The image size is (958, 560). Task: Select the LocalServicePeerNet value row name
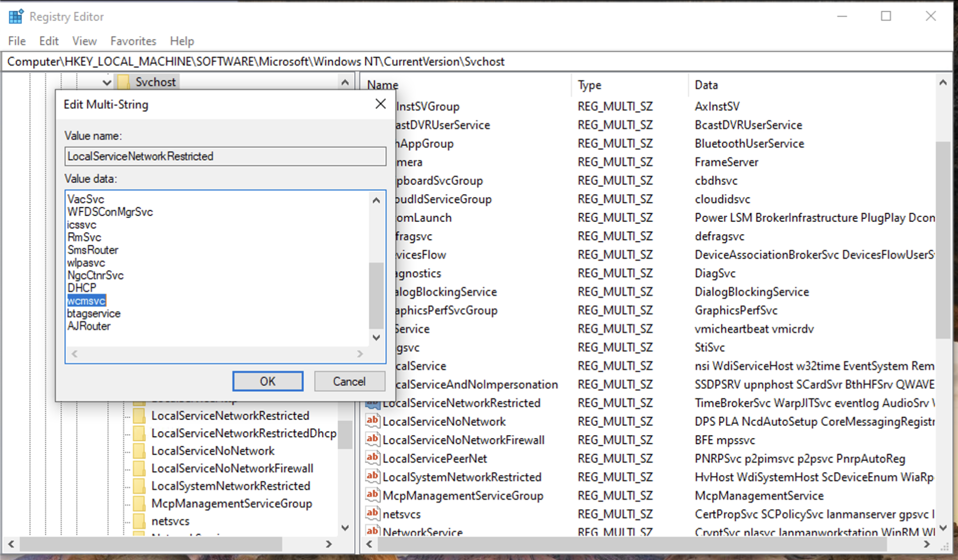[x=435, y=458]
